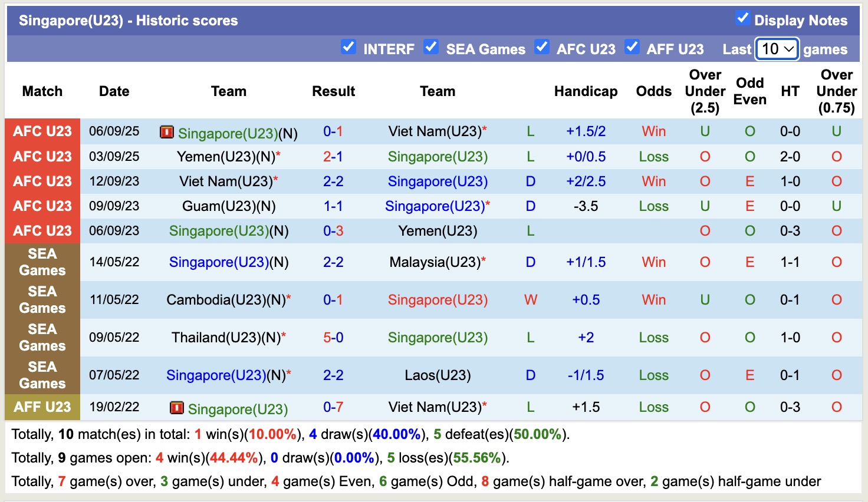Uncheck the AFC U23 filter checkbox
This screenshot has height=502, width=868.
click(541, 47)
